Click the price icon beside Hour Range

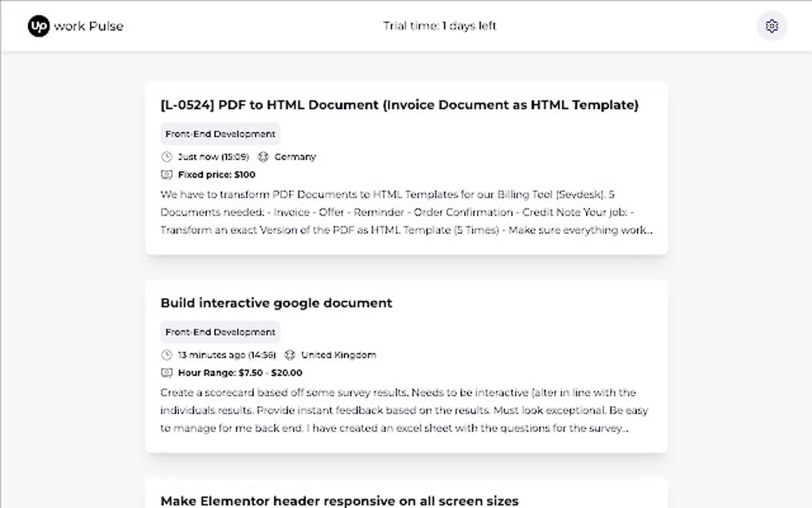[166, 373]
